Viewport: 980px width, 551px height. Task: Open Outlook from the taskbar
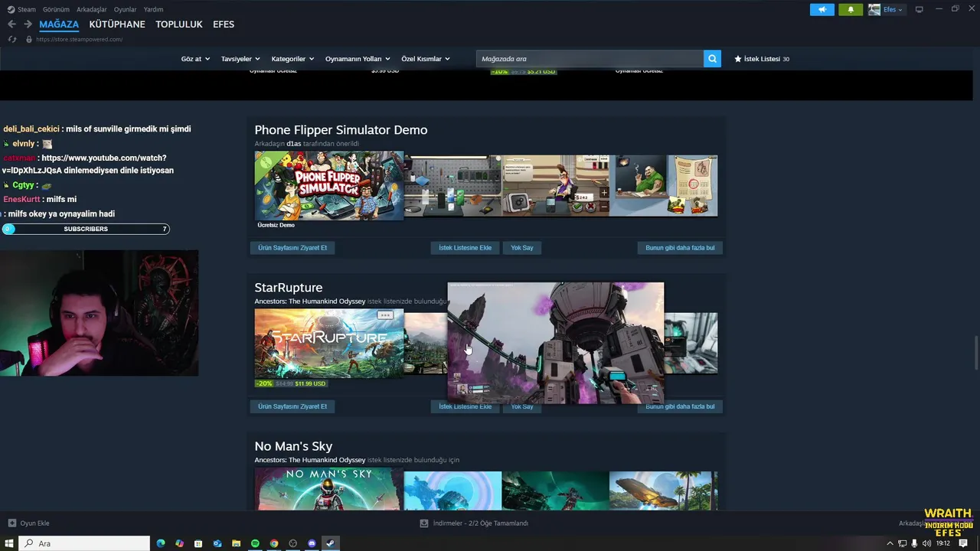[x=217, y=543]
